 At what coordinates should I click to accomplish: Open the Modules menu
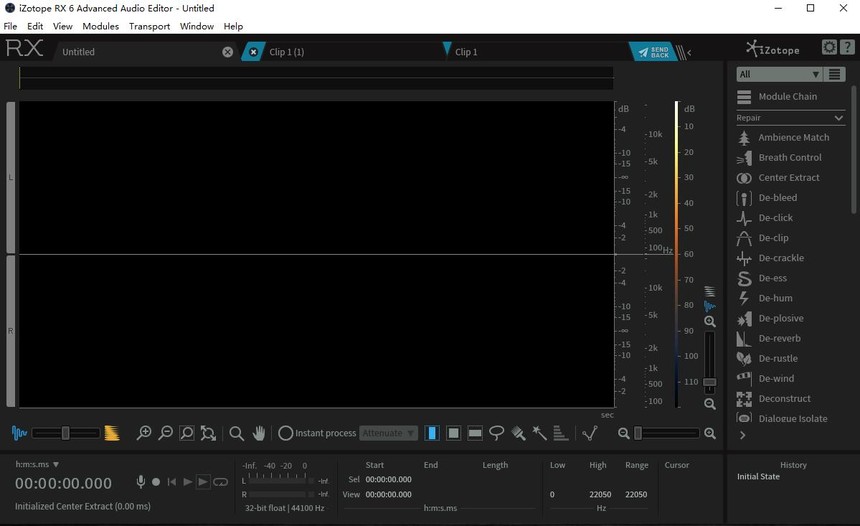[100, 26]
